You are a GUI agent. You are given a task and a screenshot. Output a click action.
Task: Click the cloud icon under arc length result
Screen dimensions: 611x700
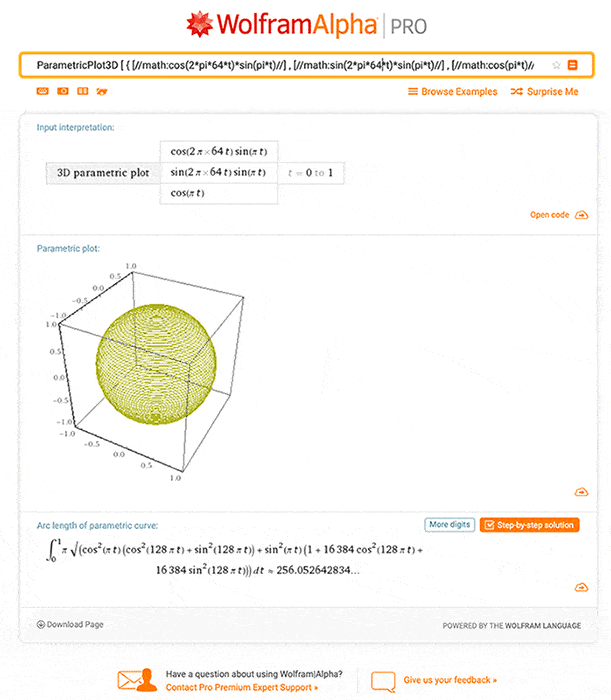pos(581,587)
